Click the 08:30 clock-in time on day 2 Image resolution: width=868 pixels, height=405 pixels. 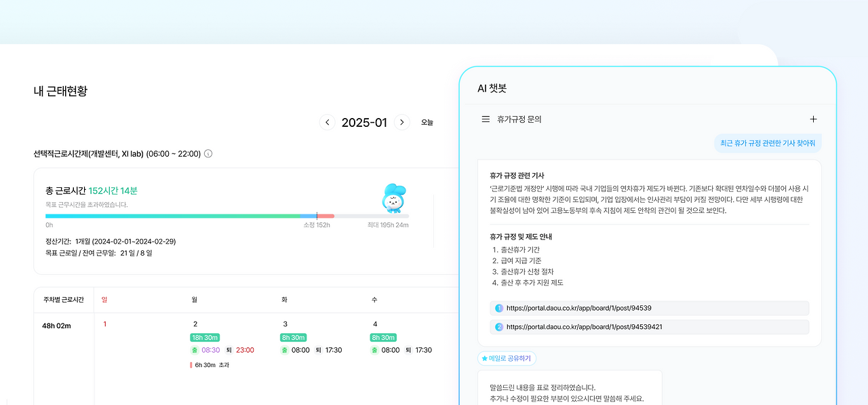click(x=210, y=350)
